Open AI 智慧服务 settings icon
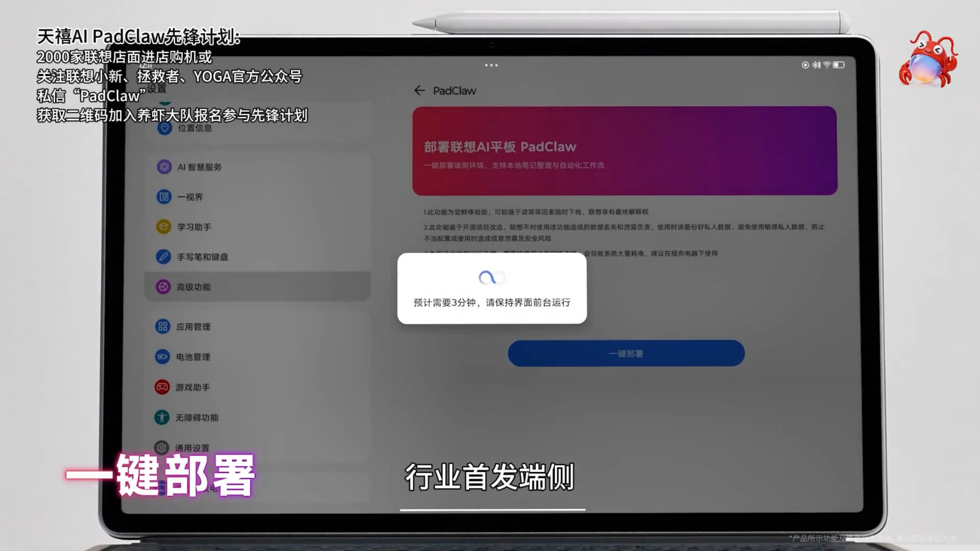 pos(164,167)
